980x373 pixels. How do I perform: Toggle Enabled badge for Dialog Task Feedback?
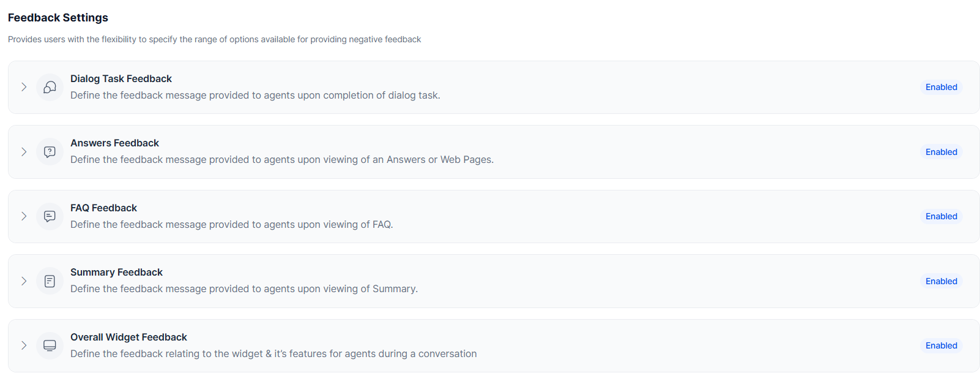[x=941, y=87]
